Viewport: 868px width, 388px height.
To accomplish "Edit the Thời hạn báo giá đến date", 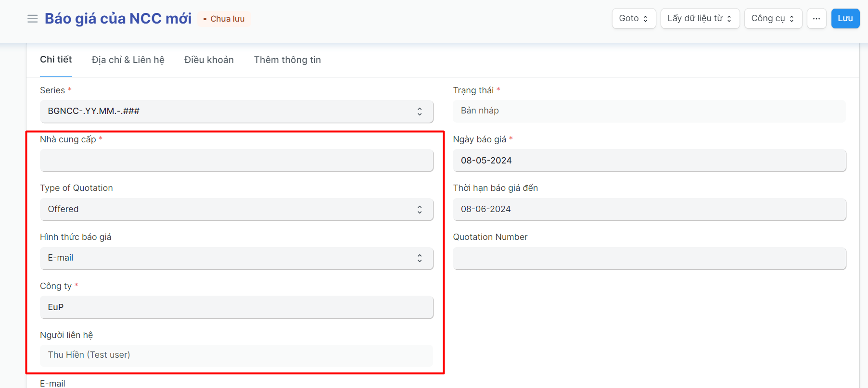I will [x=649, y=210].
